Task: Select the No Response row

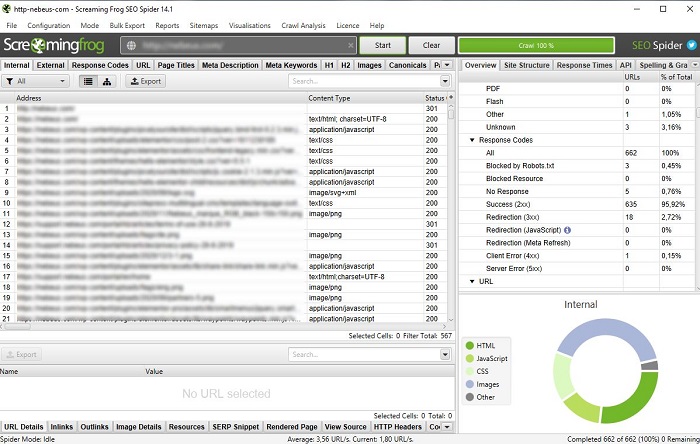Action: [x=577, y=191]
